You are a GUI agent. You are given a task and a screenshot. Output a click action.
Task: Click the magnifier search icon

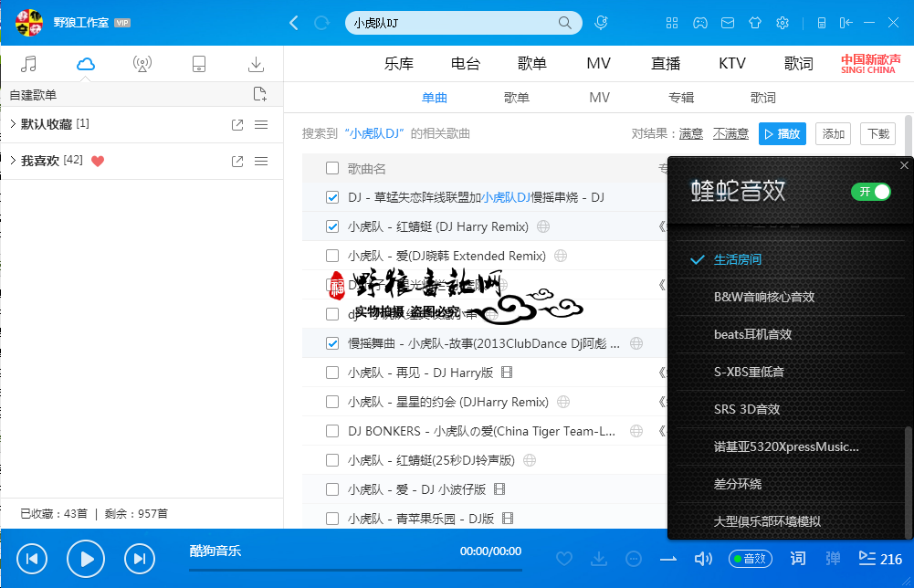[565, 23]
